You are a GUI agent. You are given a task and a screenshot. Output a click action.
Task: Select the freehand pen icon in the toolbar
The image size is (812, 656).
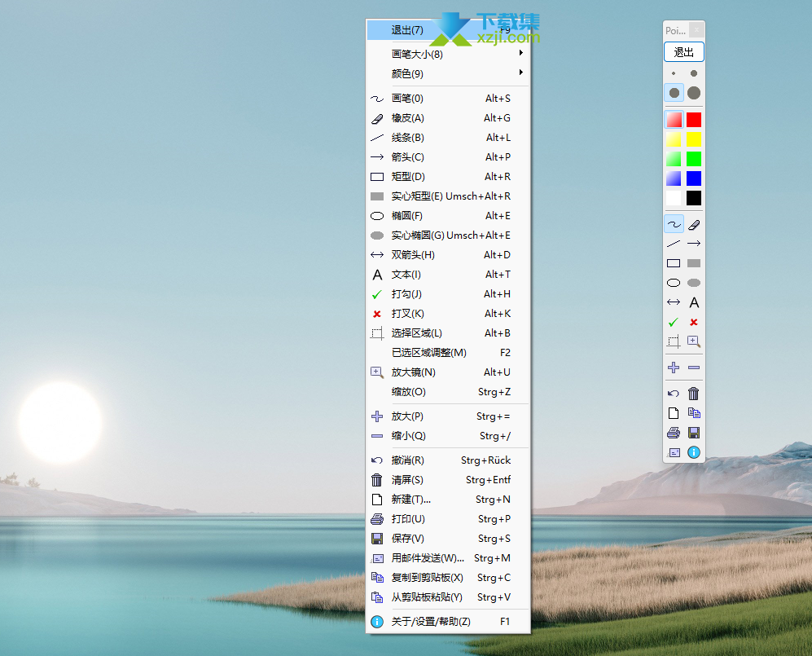(x=674, y=224)
